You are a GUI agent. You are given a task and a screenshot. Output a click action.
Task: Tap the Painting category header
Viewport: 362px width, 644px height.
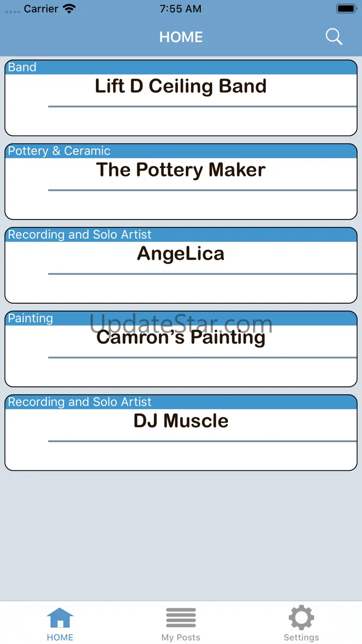[x=31, y=318]
